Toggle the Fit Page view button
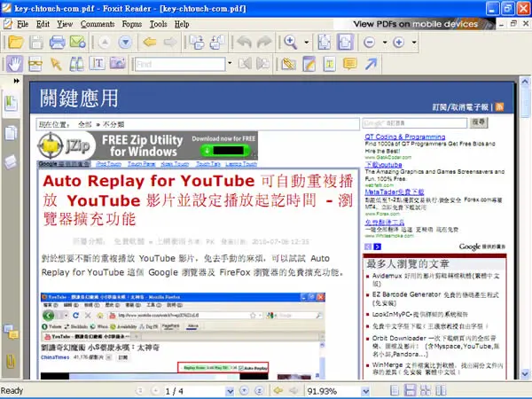Image resolution: width=532 pixels, height=399 pixels. [324, 43]
